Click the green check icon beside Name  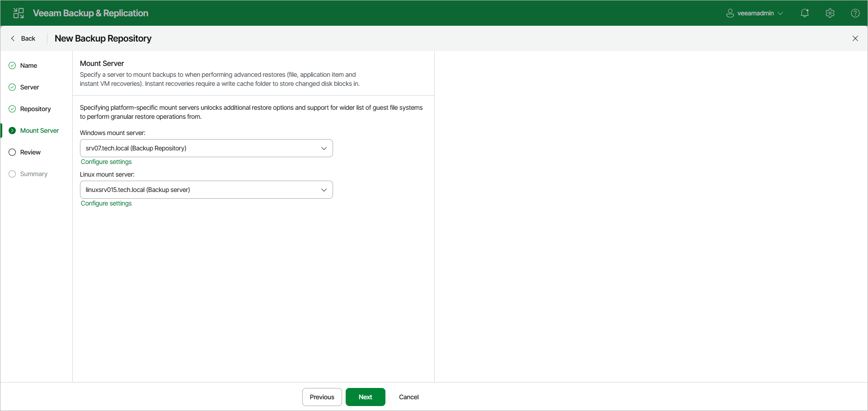point(12,65)
